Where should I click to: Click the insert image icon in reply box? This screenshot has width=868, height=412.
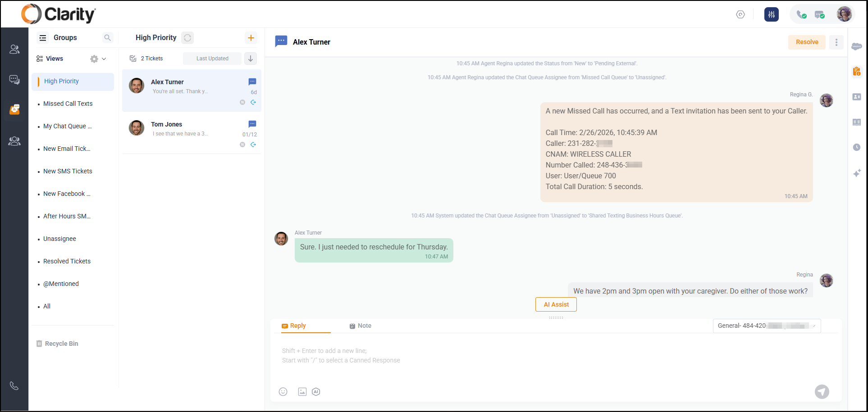click(302, 392)
